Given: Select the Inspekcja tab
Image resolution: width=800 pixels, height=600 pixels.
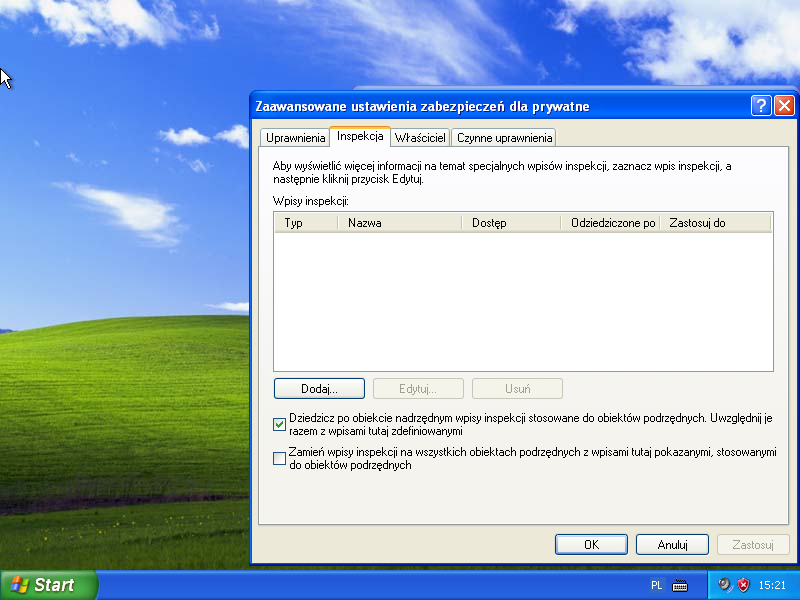Looking at the screenshot, I should [x=360, y=136].
